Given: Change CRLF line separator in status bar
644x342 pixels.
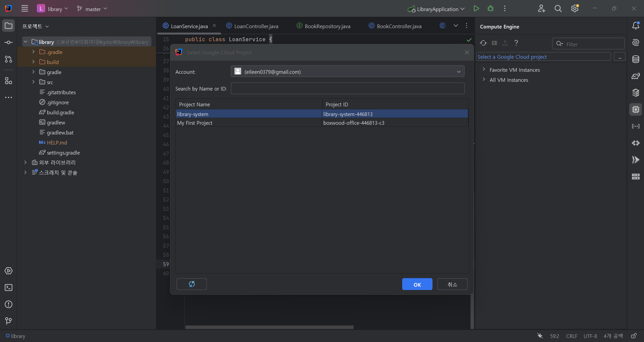Looking at the screenshot, I should pos(572,336).
